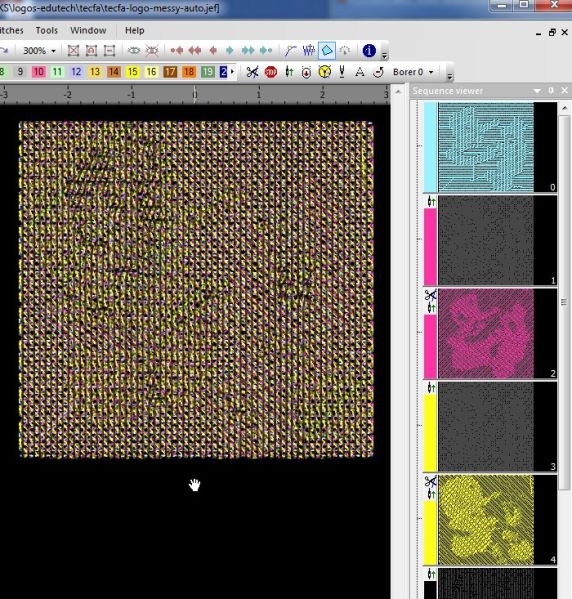Toggle the show-all eye icon
This screenshot has height=599, width=572.
134,50
